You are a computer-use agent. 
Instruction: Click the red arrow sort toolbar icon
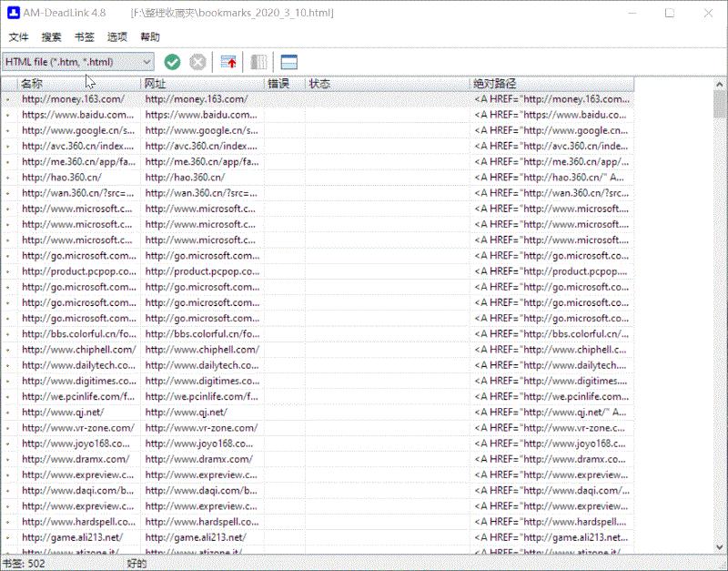[x=230, y=62]
